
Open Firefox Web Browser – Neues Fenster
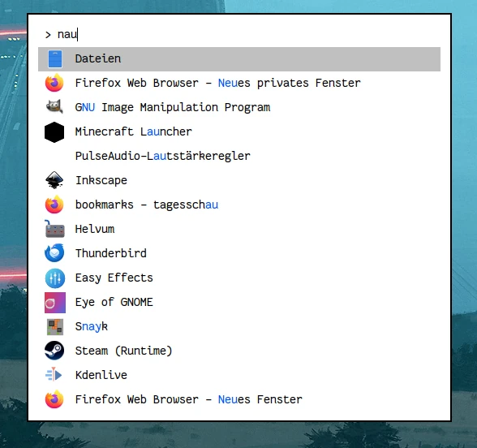239,399
